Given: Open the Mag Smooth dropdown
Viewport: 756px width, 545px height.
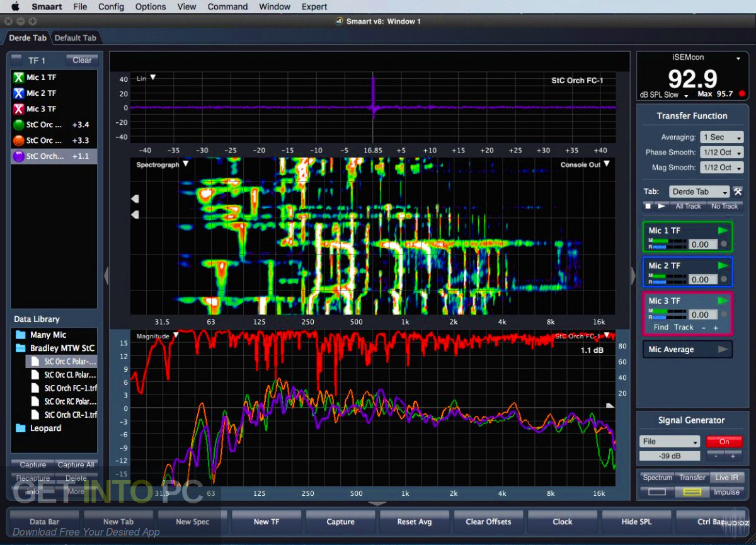Looking at the screenshot, I should coord(721,168).
